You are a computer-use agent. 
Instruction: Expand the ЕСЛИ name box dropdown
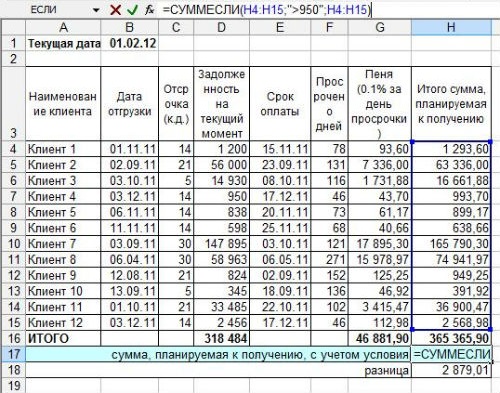pos(96,10)
